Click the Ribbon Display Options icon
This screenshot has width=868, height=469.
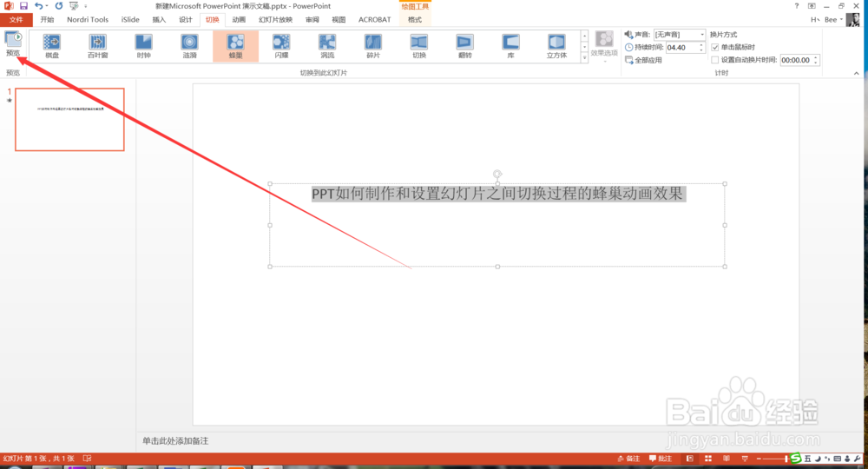click(812, 5)
